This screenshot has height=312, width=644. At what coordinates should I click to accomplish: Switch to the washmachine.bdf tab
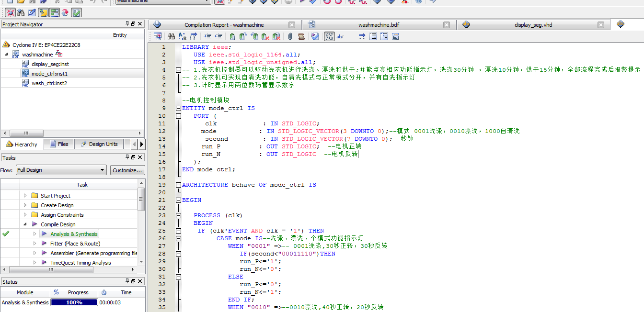coord(378,25)
